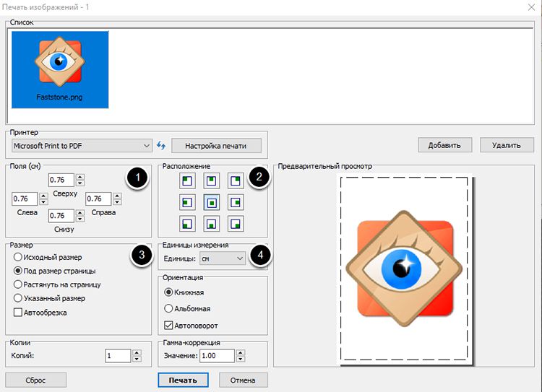Align image to bottom-center position
The image size is (542, 392).
pyautogui.click(x=212, y=224)
